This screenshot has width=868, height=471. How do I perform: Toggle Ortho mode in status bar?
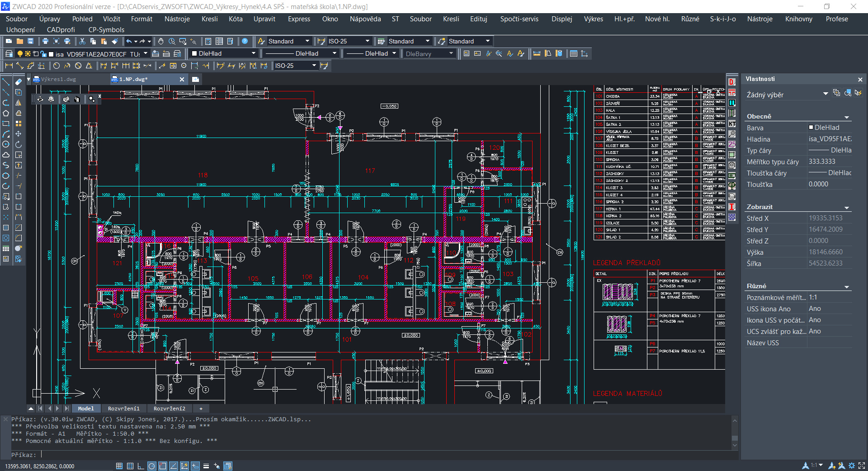point(141,466)
